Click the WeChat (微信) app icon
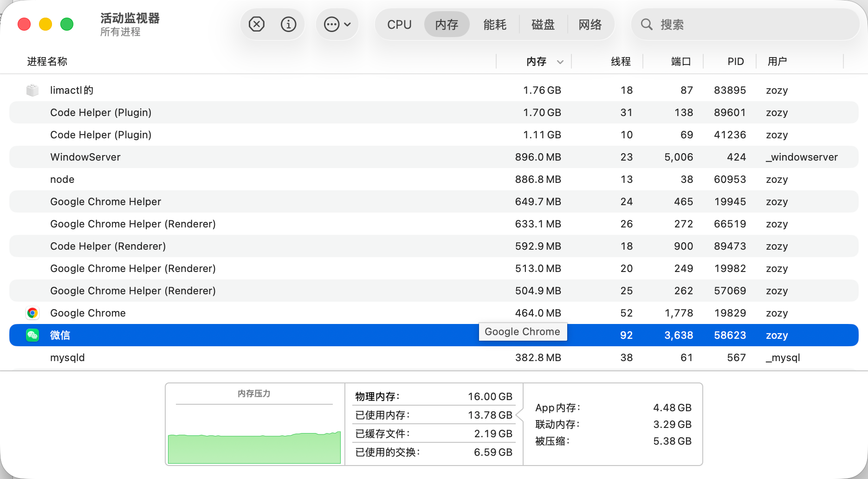 (32, 335)
